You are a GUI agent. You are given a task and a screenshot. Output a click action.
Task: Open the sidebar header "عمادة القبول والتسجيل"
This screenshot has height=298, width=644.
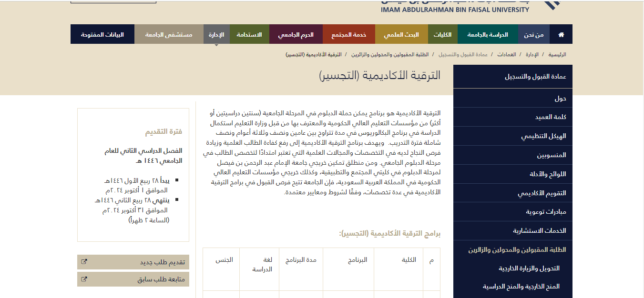513,77
